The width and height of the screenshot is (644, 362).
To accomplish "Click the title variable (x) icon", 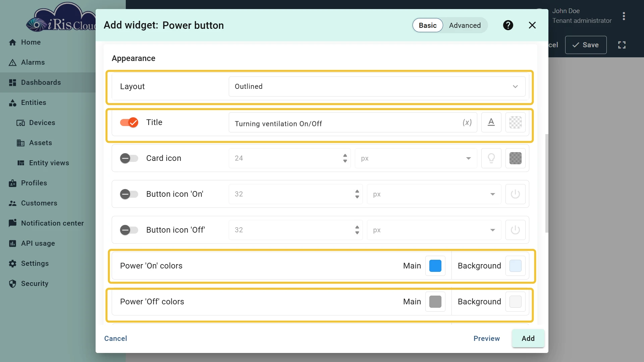I will click(x=467, y=122).
